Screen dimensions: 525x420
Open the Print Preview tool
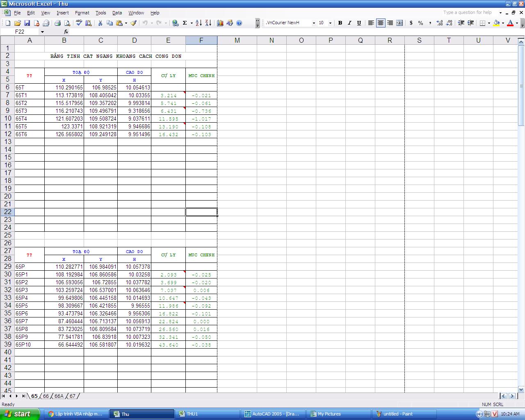pos(67,23)
